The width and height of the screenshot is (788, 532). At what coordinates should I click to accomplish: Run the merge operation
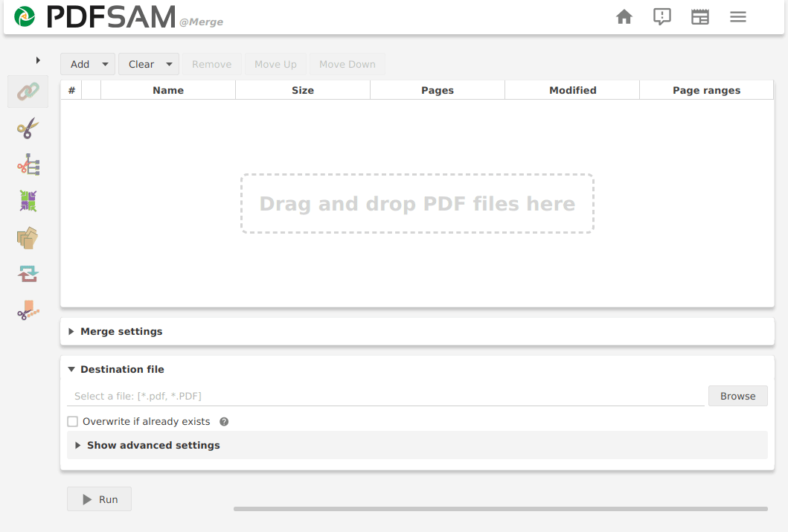point(99,499)
